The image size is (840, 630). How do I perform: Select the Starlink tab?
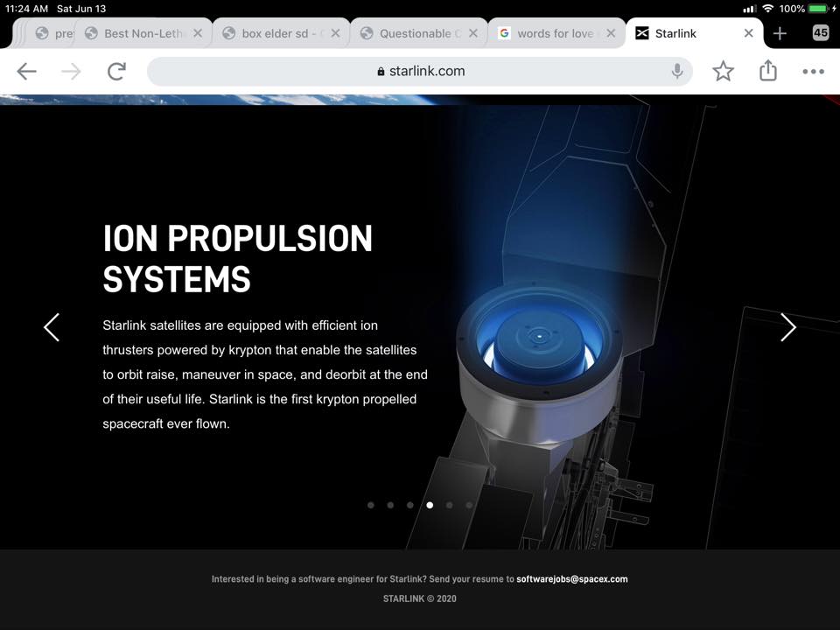[x=694, y=33]
